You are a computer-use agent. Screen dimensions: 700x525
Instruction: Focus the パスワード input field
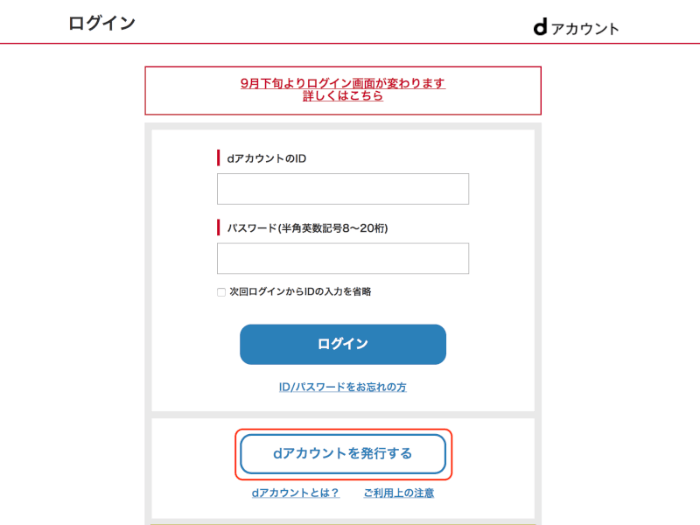pyautogui.click(x=342, y=258)
